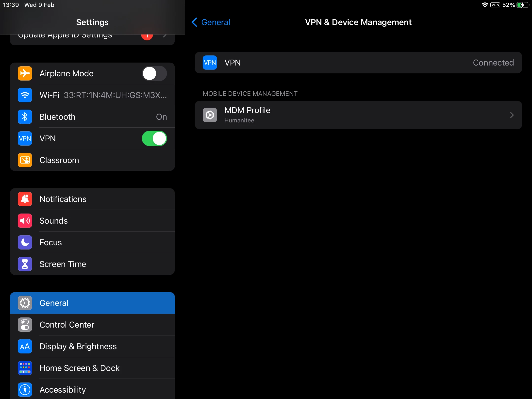532x399 pixels.
Task: Tap the Settings sidebar title
Action: pyautogui.click(x=92, y=22)
